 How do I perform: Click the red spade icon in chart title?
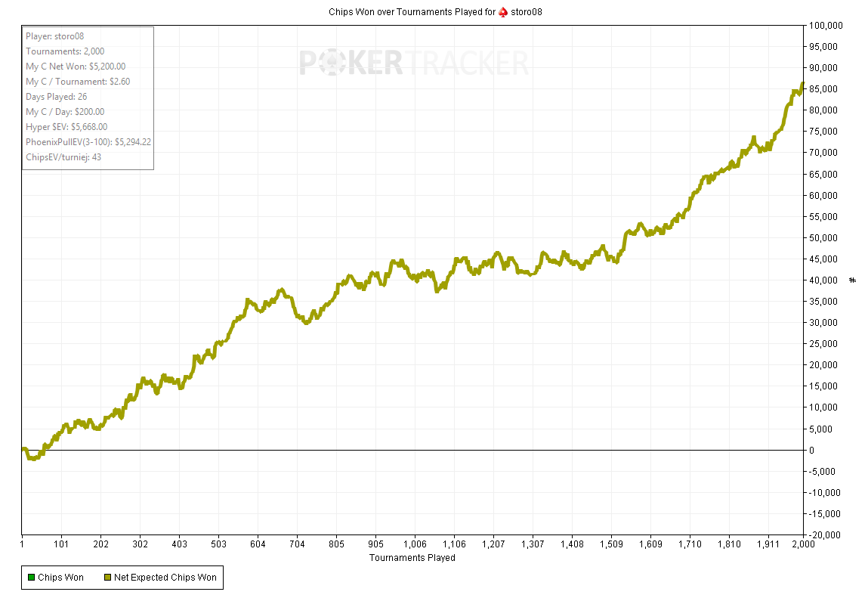coord(502,12)
